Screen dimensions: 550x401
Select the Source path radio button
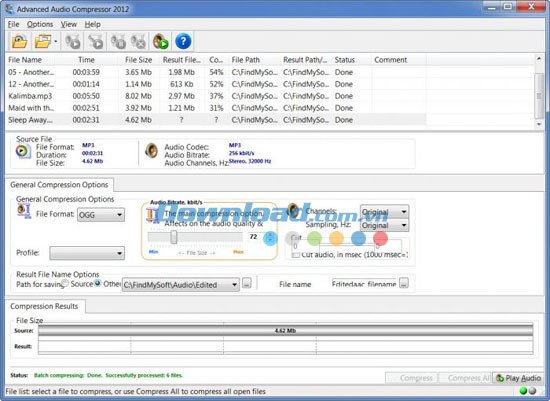tap(65, 283)
